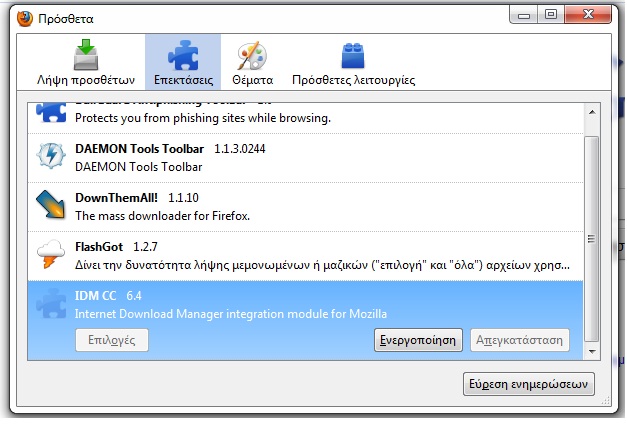The height and width of the screenshot is (425, 627).
Task: Close the Πρόσθετα window
Action: 588,15
